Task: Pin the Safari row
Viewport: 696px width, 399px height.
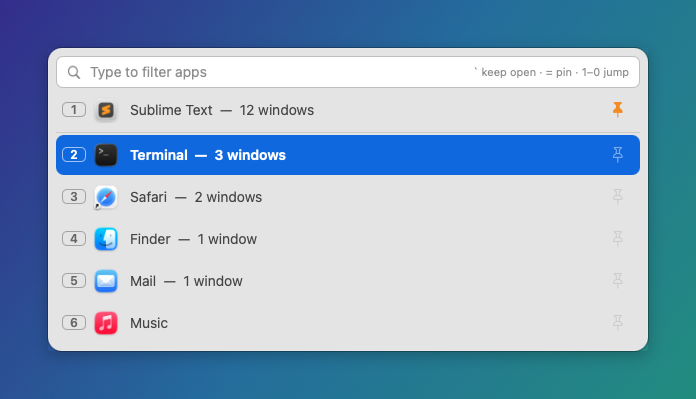Action: 617,197
